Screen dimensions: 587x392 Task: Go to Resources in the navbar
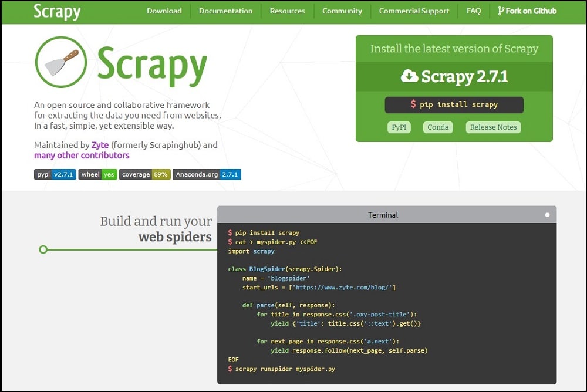pos(287,11)
